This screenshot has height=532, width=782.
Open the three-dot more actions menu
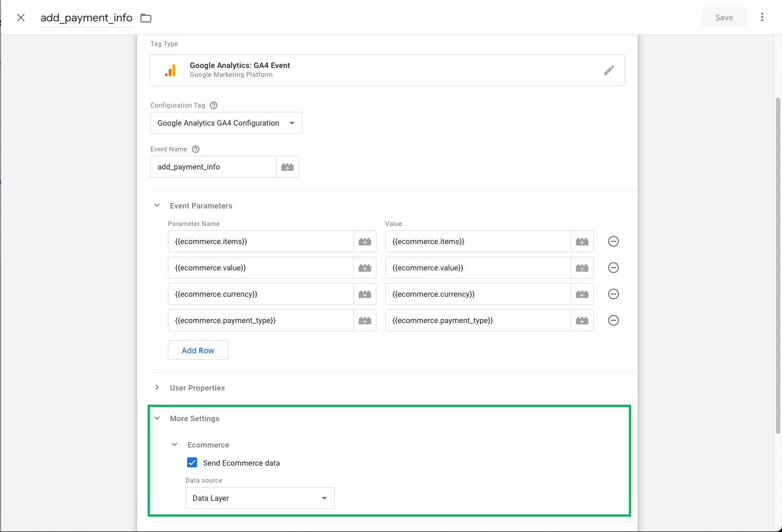[762, 18]
